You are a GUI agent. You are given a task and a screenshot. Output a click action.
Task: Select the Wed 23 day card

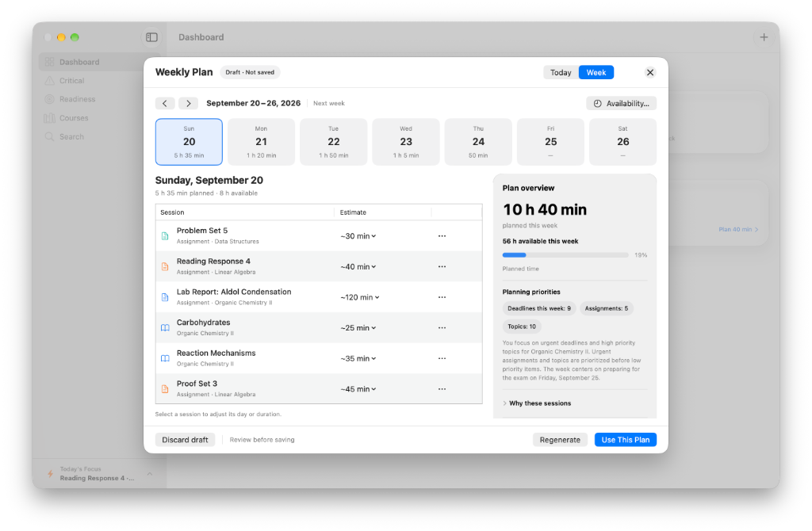click(406, 142)
